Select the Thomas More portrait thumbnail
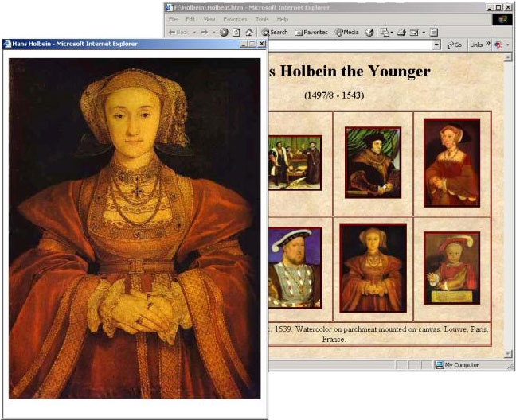 [373, 162]
